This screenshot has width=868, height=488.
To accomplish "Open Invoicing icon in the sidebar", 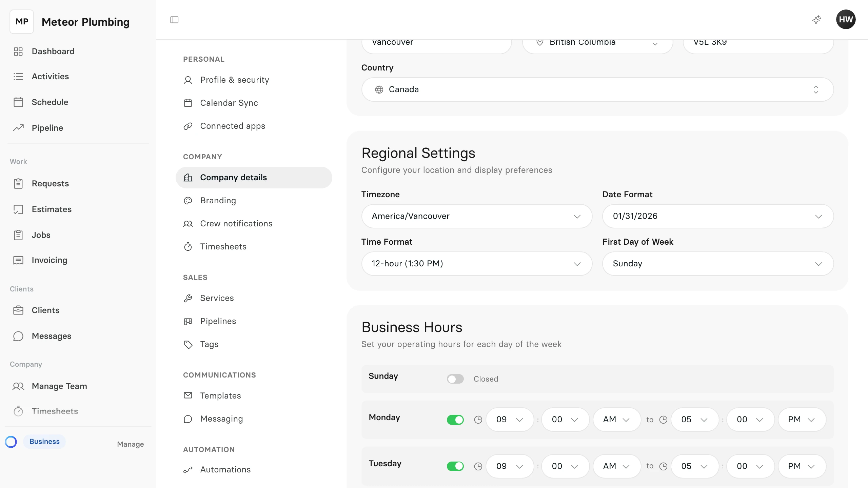I will click(x=18, y=260).
